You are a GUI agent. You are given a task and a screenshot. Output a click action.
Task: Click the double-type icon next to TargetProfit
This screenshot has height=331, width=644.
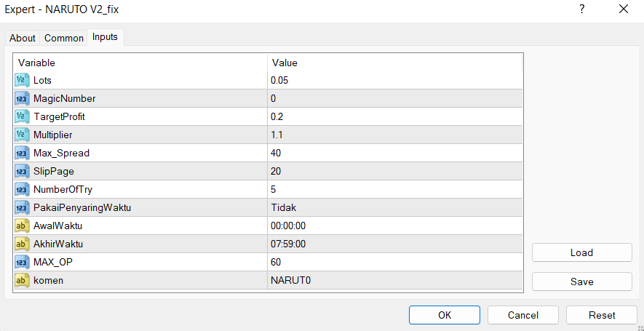click(x=22, y=116)
